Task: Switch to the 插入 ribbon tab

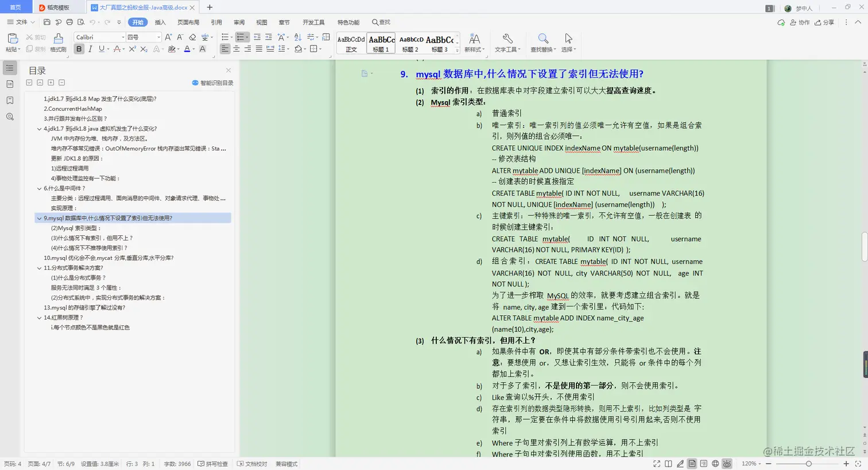Action: [x=160, y=22]
